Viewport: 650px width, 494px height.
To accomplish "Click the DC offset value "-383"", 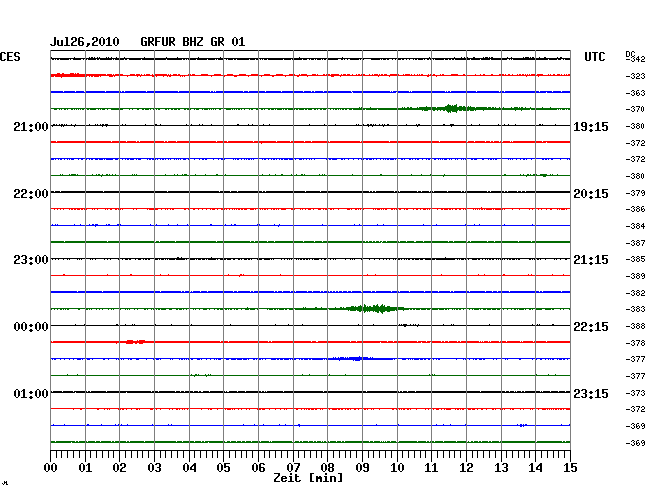I will (x=635, y=309).
